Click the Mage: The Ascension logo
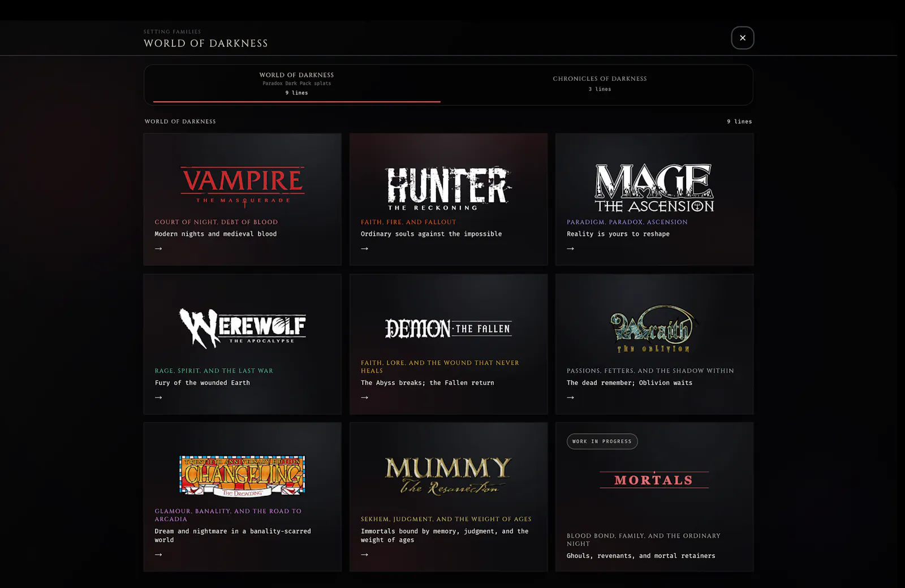 tap(654, 188)
